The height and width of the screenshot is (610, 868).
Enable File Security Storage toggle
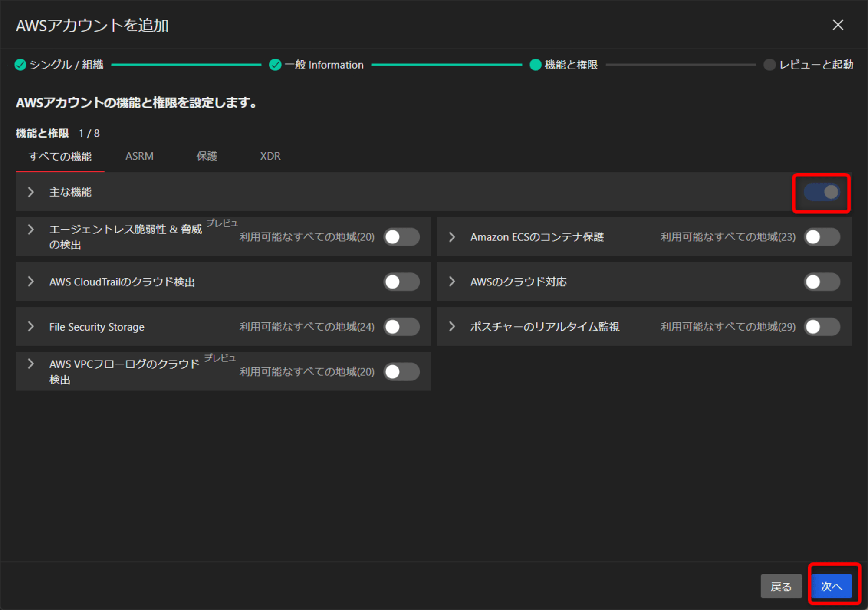pos(401,327)
